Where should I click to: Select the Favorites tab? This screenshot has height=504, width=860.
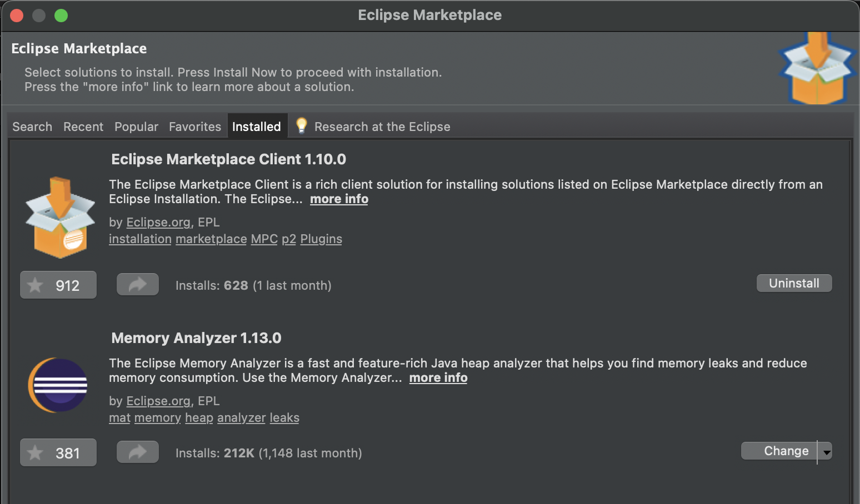tap(195, 127)
